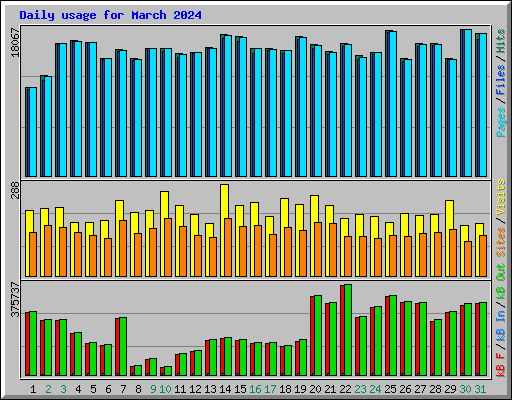Viewport: 512px width, 400px height.
Task: Click the cyan hits bar for day 14
Action: coord(228,106)
